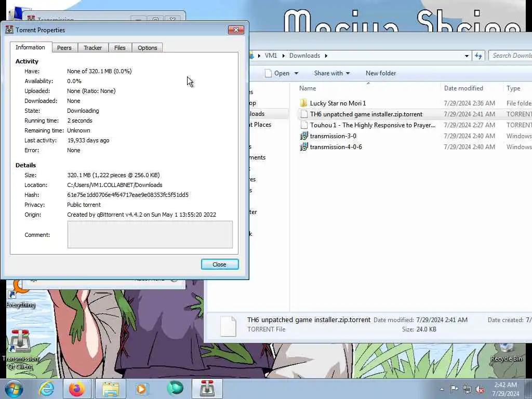
Task: Click the Open button in Explorer toolbar
Action: [277, 73]
